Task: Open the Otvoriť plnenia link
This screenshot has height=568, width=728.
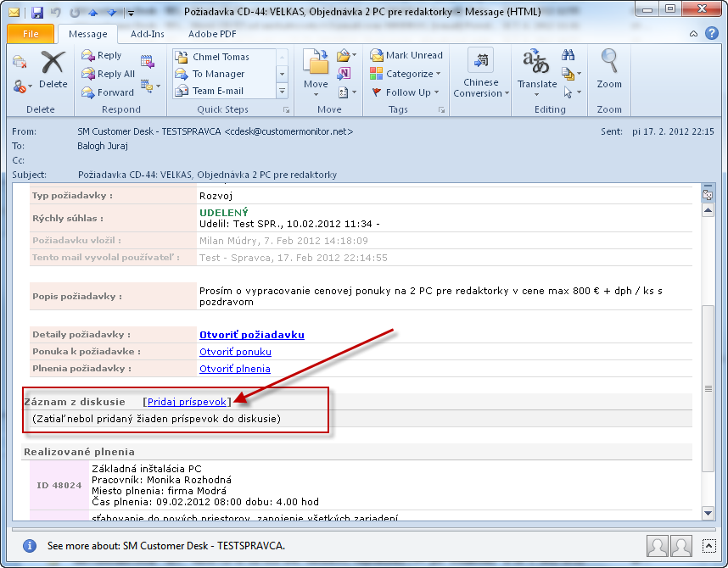Action: coord(234,369)
